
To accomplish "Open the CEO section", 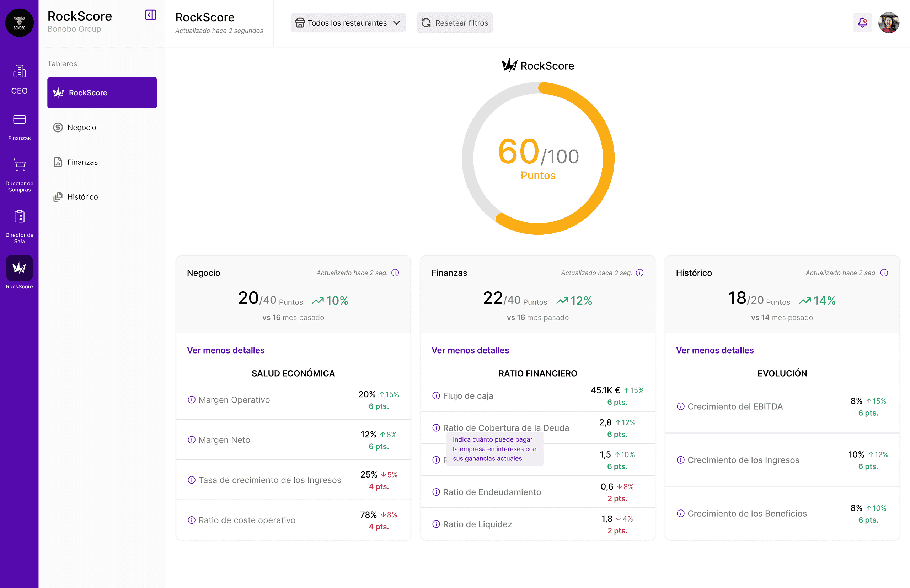I will 20,80.
